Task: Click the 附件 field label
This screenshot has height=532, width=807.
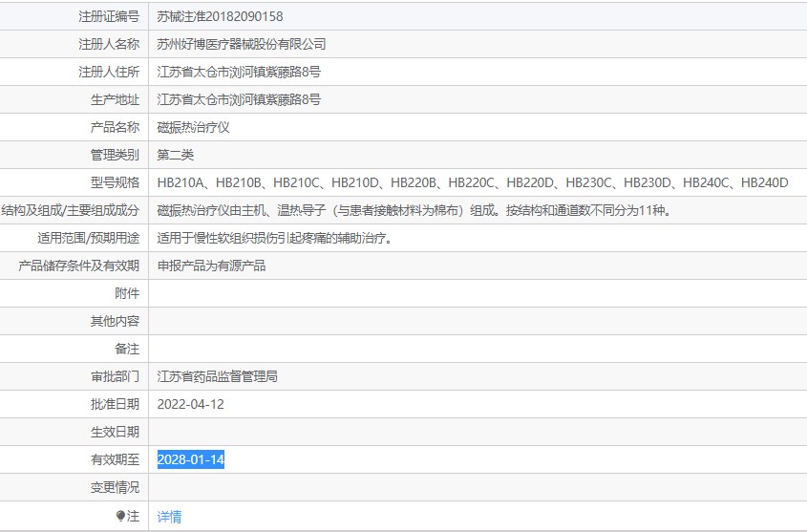Action: 127,293
